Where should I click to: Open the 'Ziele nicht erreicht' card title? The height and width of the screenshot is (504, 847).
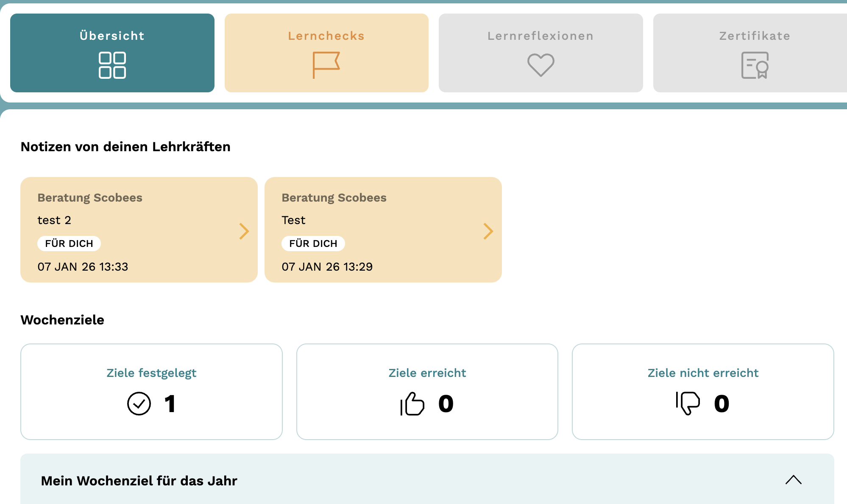tap(703, 373)
